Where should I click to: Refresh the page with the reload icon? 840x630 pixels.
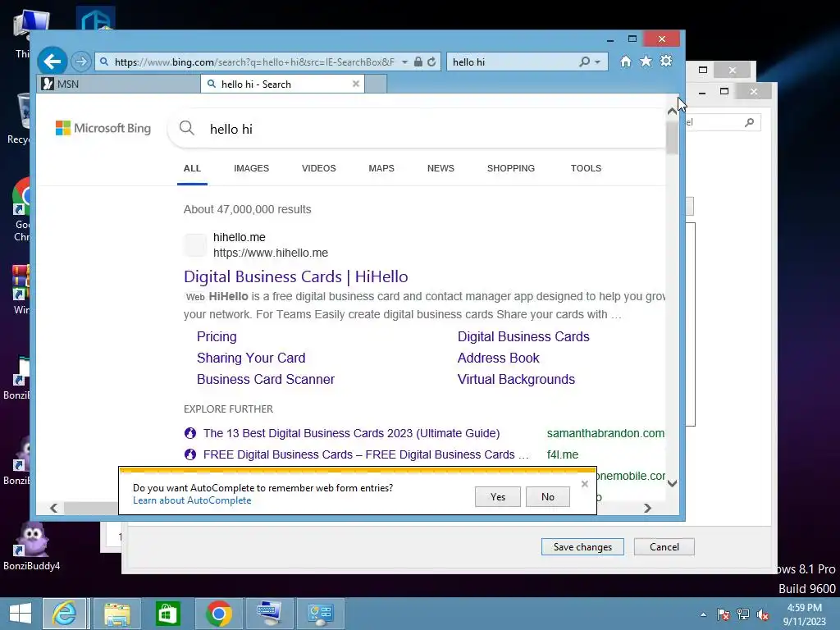pyautogui.click(x=431, y=62)
